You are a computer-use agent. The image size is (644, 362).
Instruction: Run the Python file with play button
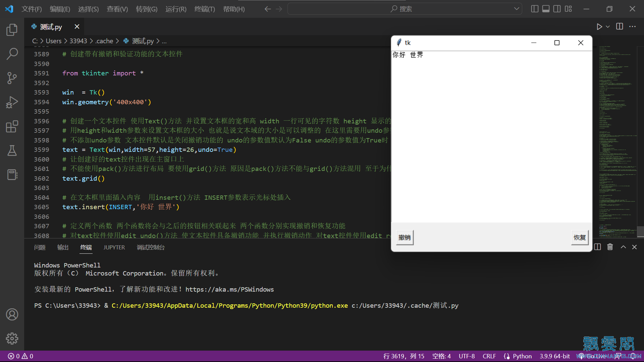pyautogui.click(x=599, y=26)
